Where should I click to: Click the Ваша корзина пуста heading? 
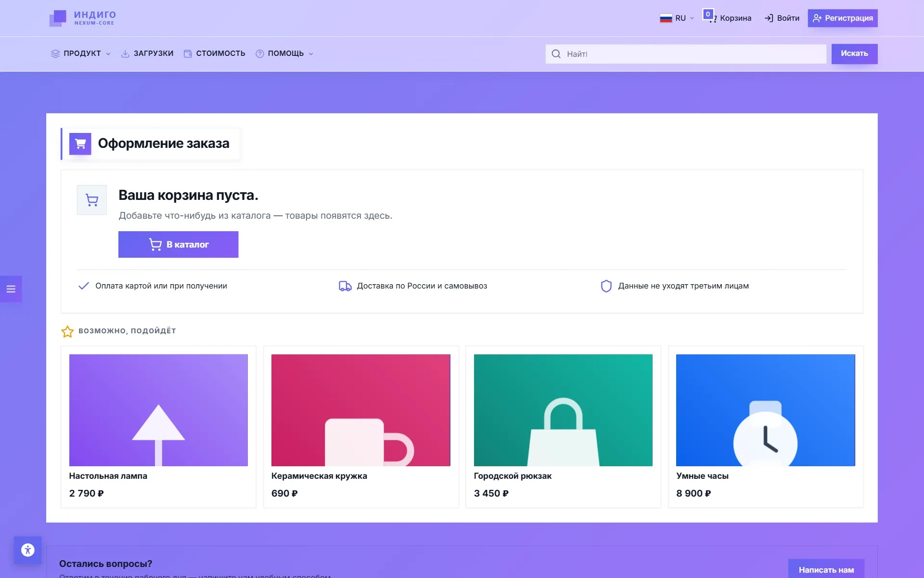tap(188, 195)
